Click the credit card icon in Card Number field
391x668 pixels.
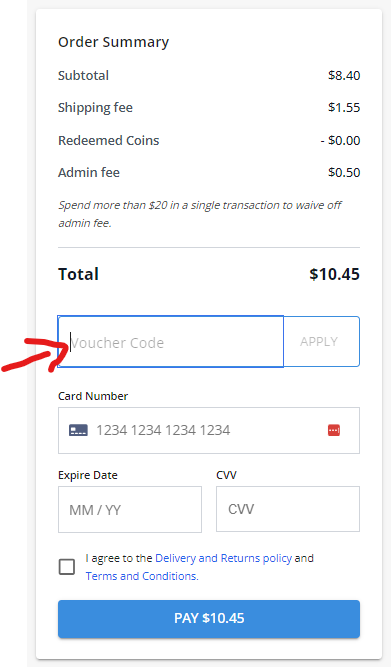[78, 430]
